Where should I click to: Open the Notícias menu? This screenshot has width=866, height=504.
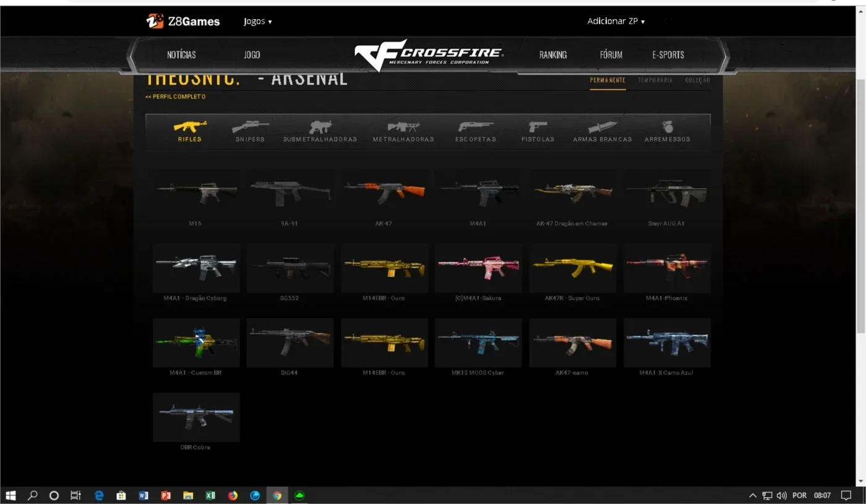[181, 54]
